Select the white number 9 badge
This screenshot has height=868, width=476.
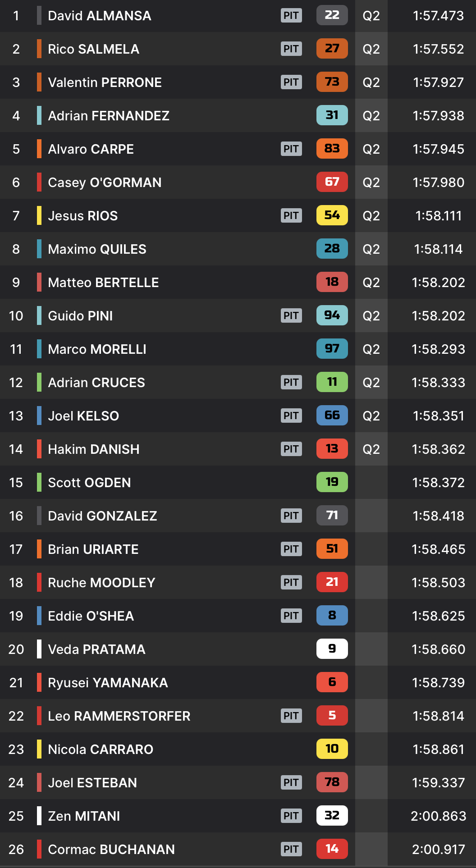[x=332, y=649]
